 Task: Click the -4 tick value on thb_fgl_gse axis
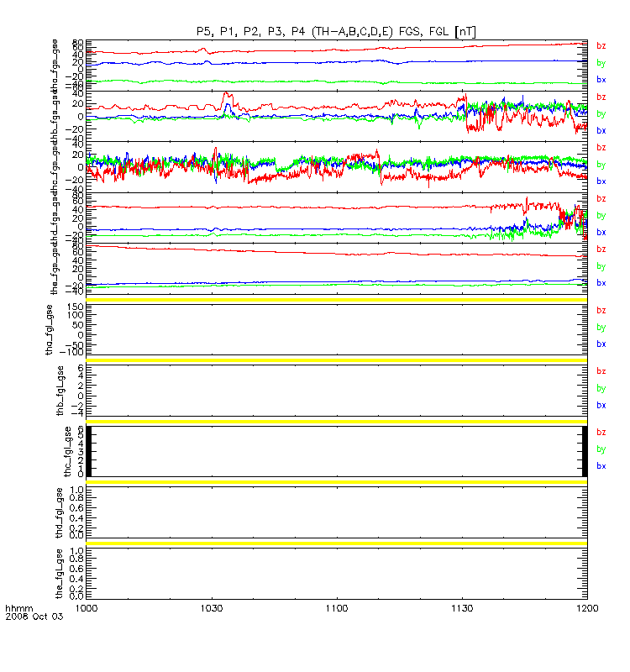click(x=77, y=413)
